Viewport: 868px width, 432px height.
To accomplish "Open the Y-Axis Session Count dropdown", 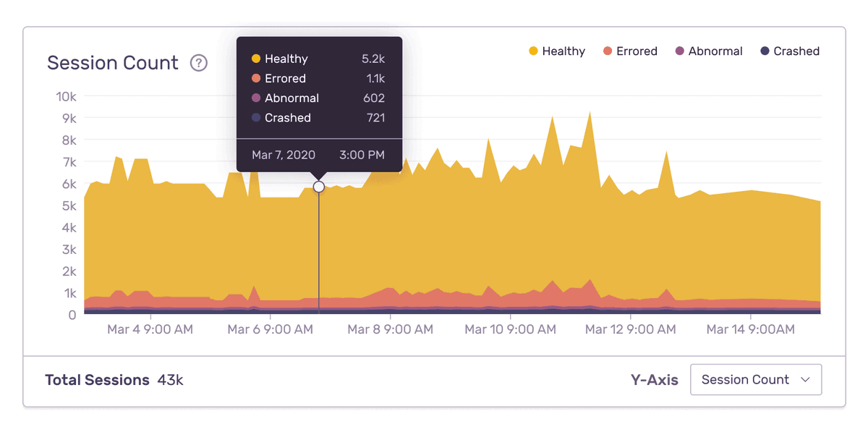I will [756, 379].
